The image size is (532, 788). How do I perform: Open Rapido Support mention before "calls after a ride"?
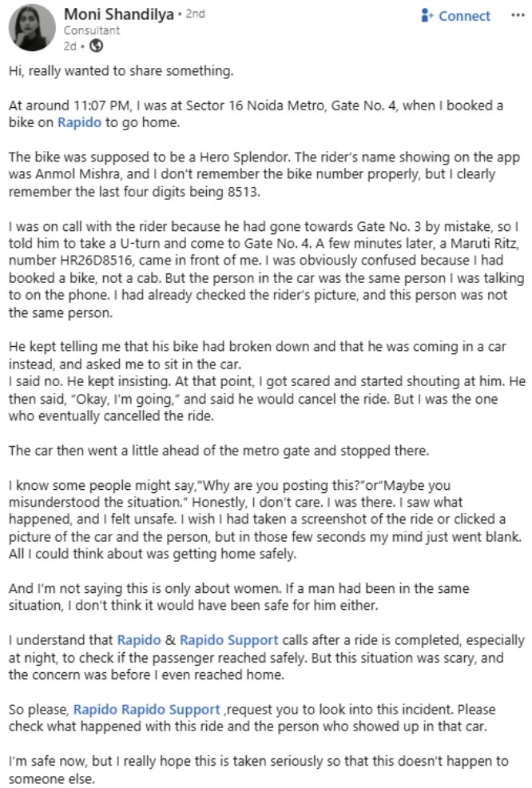[x=228, y=640]
